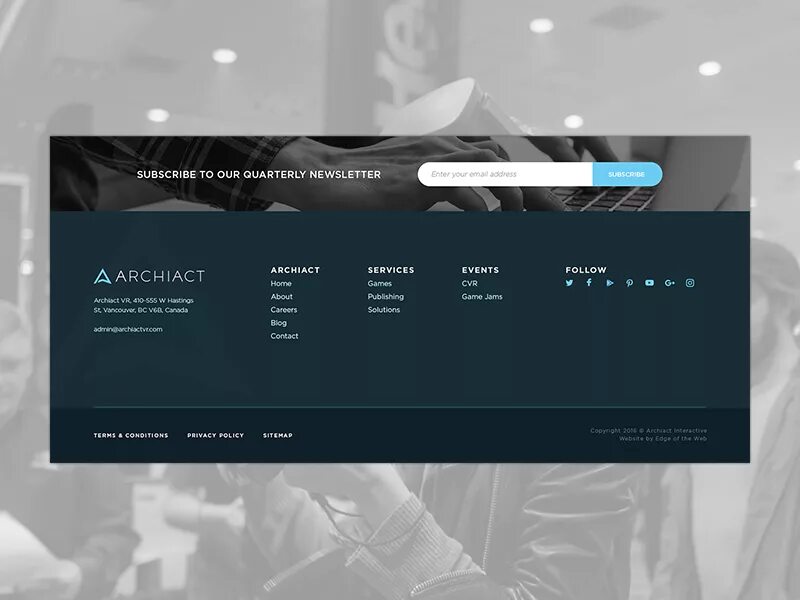Open the Facebook social icon
This screenshot has height=600, width=800.
click(589, 283)
